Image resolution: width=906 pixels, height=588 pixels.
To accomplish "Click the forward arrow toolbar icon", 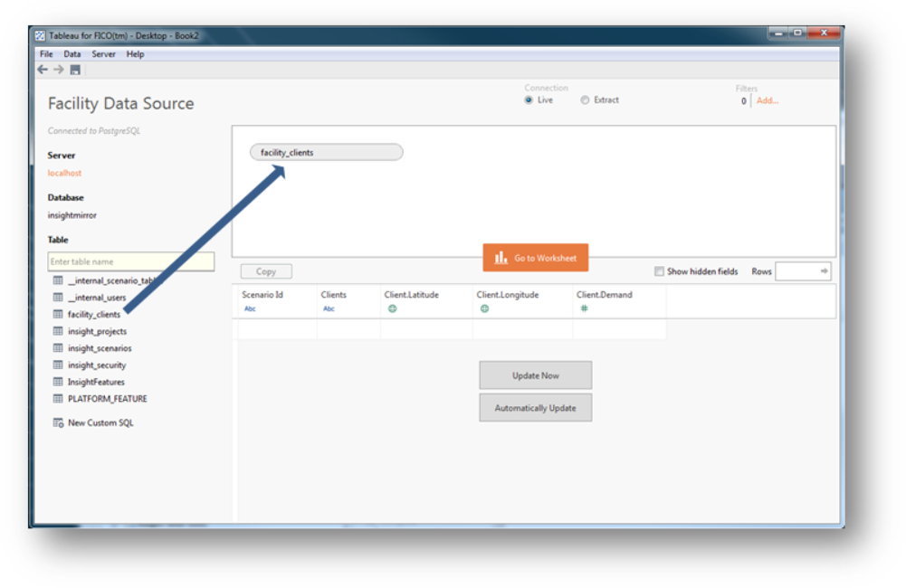I will pos(58,70).
